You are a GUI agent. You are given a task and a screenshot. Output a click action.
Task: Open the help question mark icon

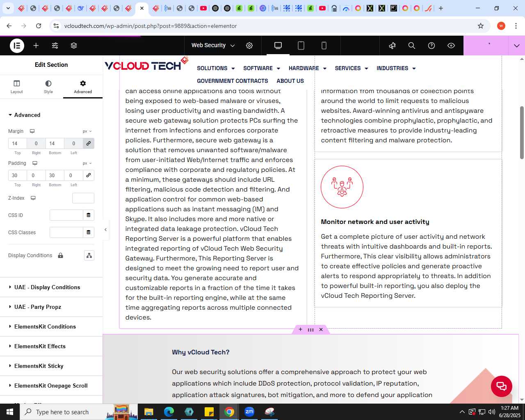(431, 46)
